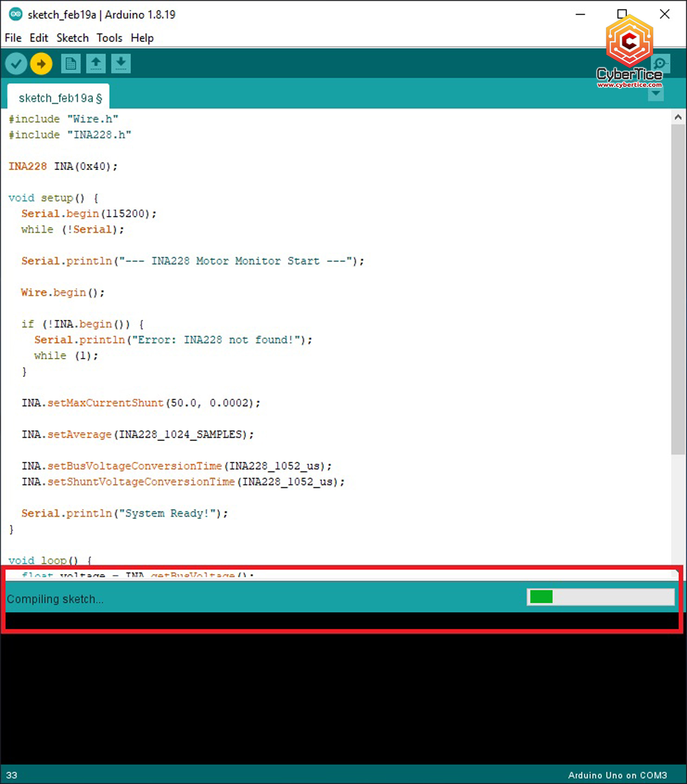Click the 'Compiling sketch...' status text
Image resolution: width=687 pixels, height=784 pixels.
(55, 599)
